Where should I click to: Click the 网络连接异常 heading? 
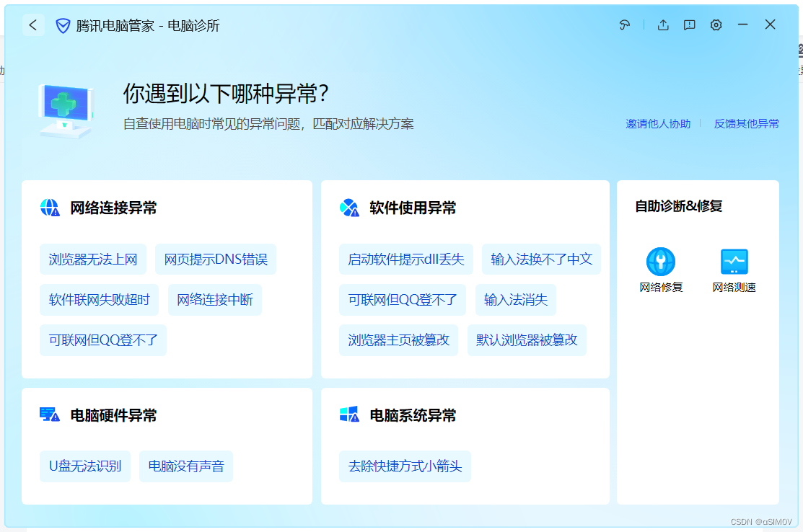(x=113, y=208)
